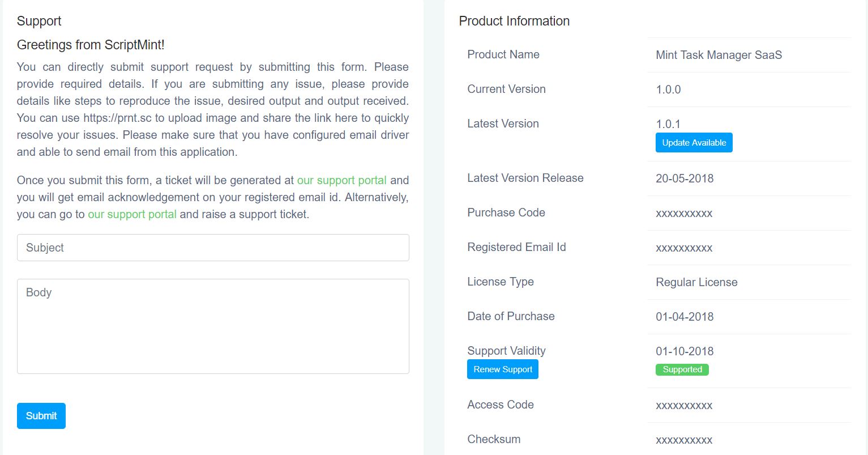
Task: Select support validity date '01-10-2018'
Action: coord(685,351)
